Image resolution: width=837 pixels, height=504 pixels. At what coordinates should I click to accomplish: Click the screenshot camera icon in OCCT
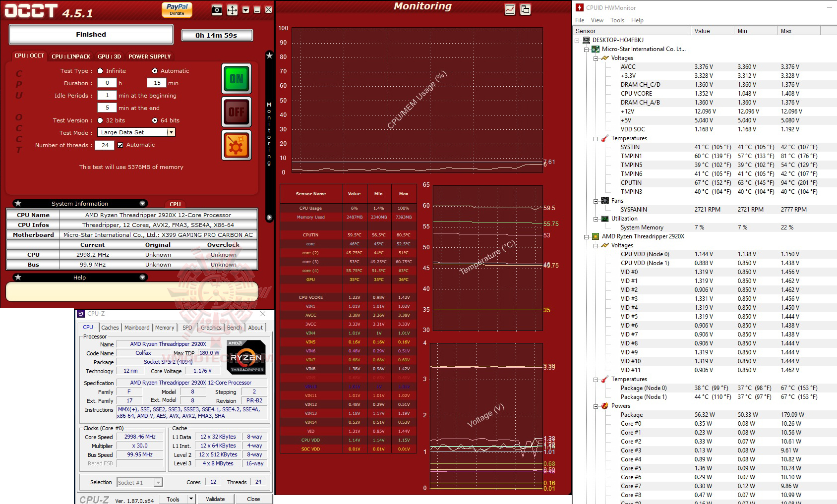click(216, 9)
